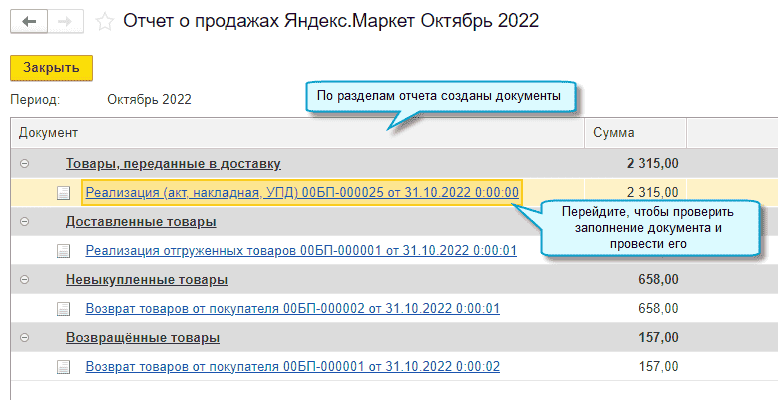Screen dimensions: 778x400
Task: Collapse the Возвращённые товары group
Action: point(24,337)
